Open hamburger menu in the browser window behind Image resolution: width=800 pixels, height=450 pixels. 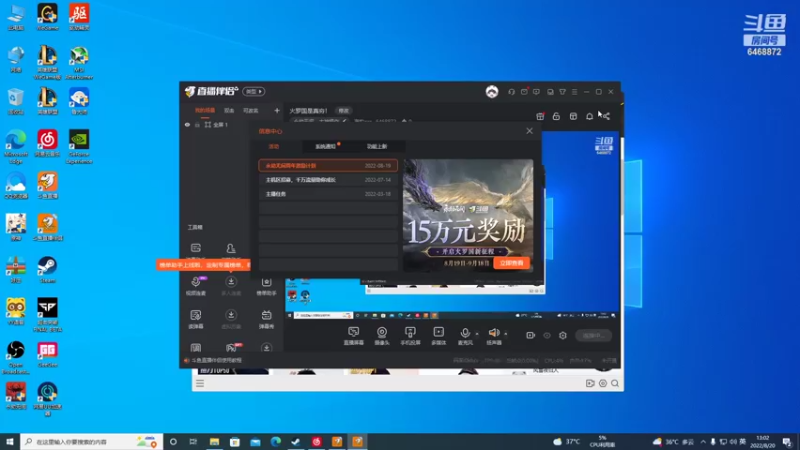click(200, 383)
